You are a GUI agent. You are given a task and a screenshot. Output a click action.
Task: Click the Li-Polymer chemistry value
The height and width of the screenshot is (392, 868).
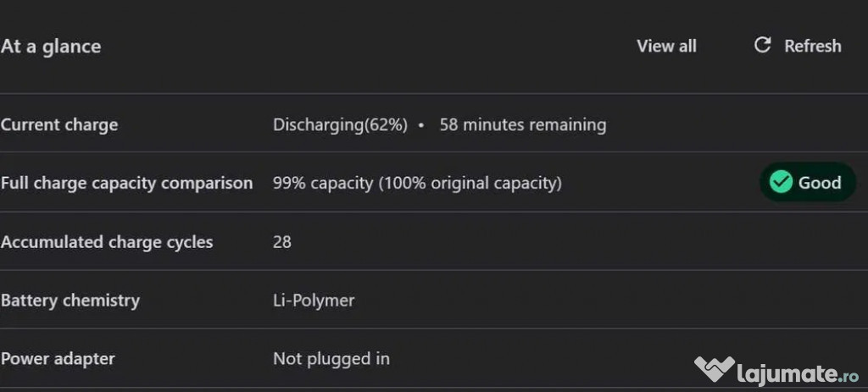pos(314,301)
